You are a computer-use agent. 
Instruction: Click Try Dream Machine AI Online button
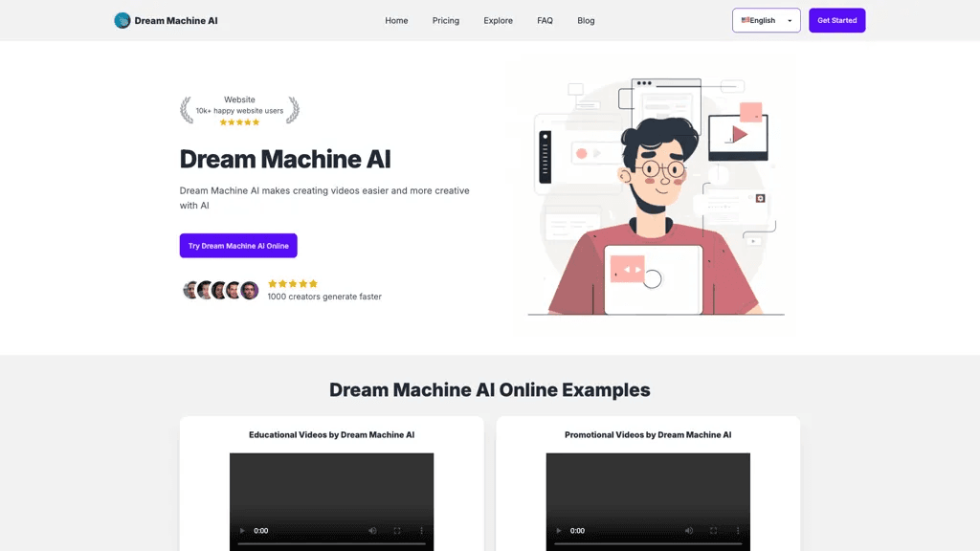[x=238, y=246]
